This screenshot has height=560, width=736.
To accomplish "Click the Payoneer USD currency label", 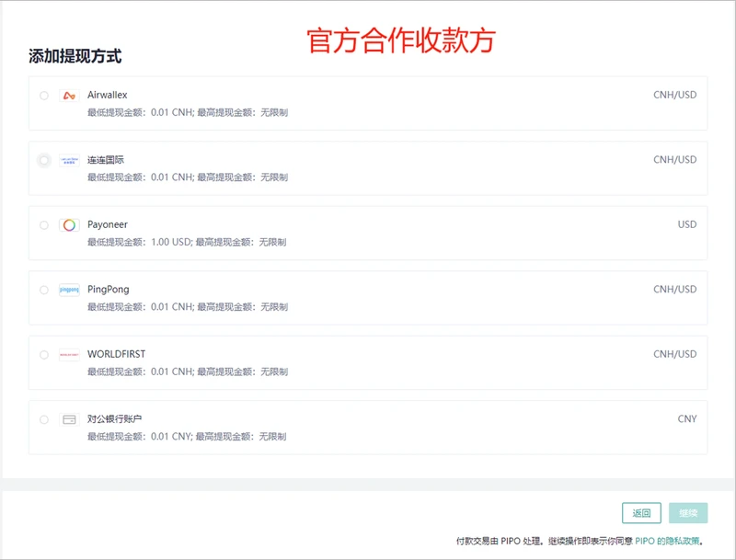I will (x=686, y=224).
